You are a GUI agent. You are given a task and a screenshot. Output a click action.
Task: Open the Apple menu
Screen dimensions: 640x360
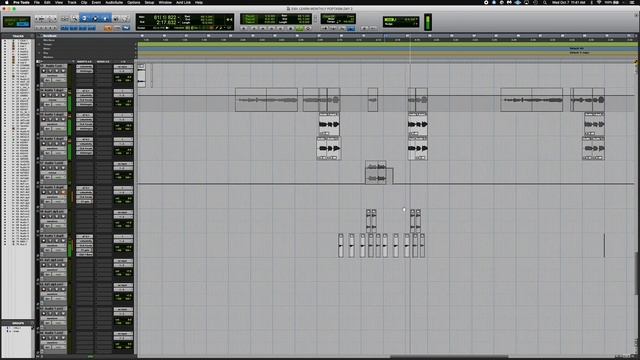[7, 2]
